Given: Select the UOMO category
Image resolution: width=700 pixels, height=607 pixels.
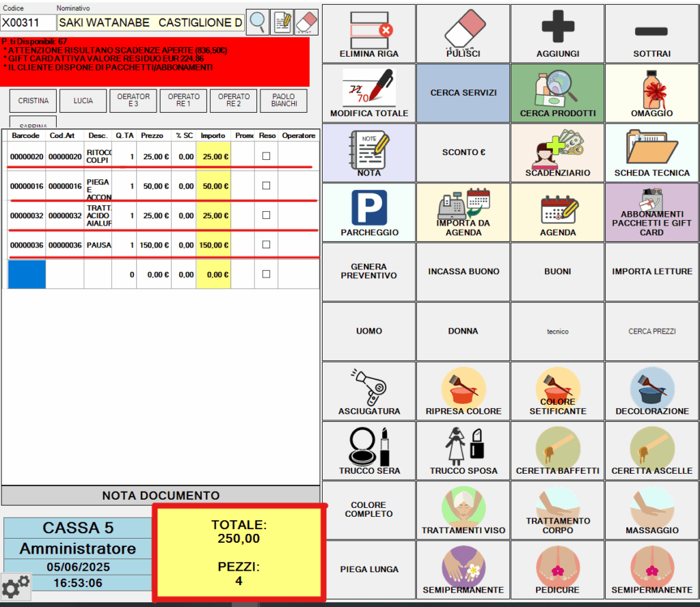Looking at the screenshot, I should click(369, 331).
